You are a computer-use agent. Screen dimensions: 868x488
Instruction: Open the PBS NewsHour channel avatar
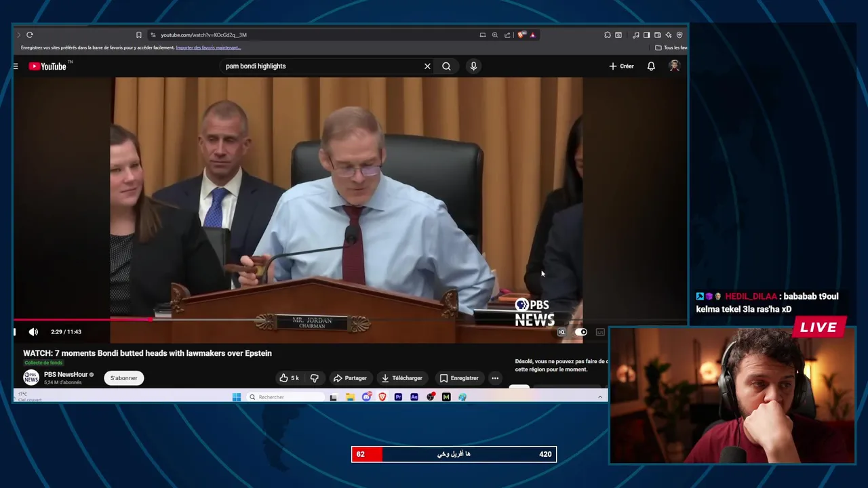click(31, 378)
